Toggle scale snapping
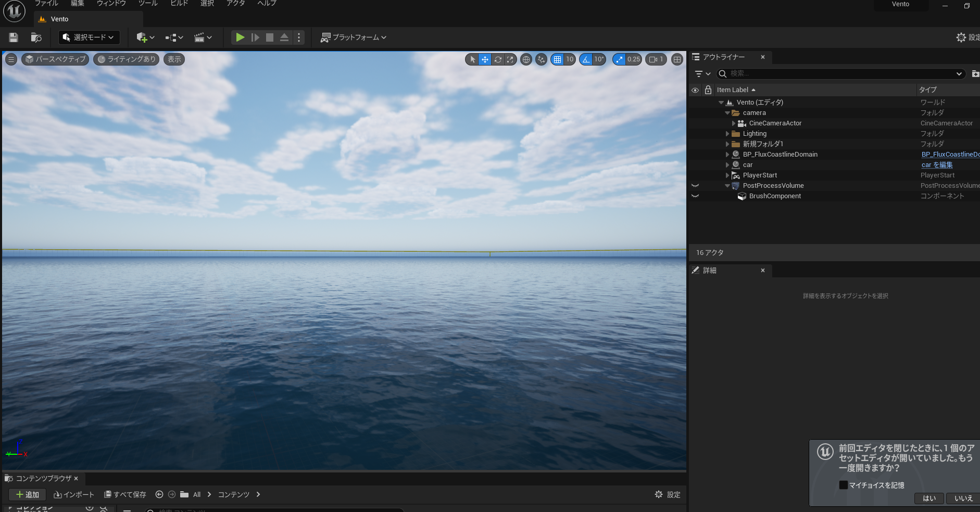The image size is (980, 512). tap(619, 59)
